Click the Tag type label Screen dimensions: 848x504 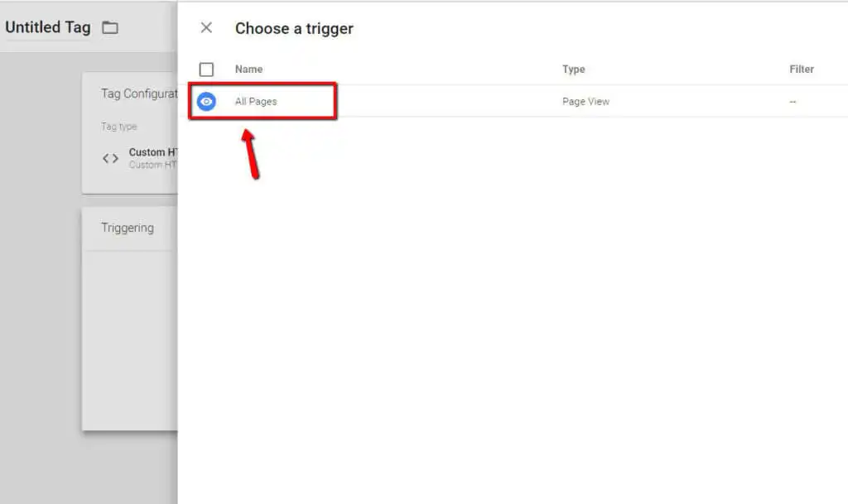pyautogui.click(x=119, y=127)
